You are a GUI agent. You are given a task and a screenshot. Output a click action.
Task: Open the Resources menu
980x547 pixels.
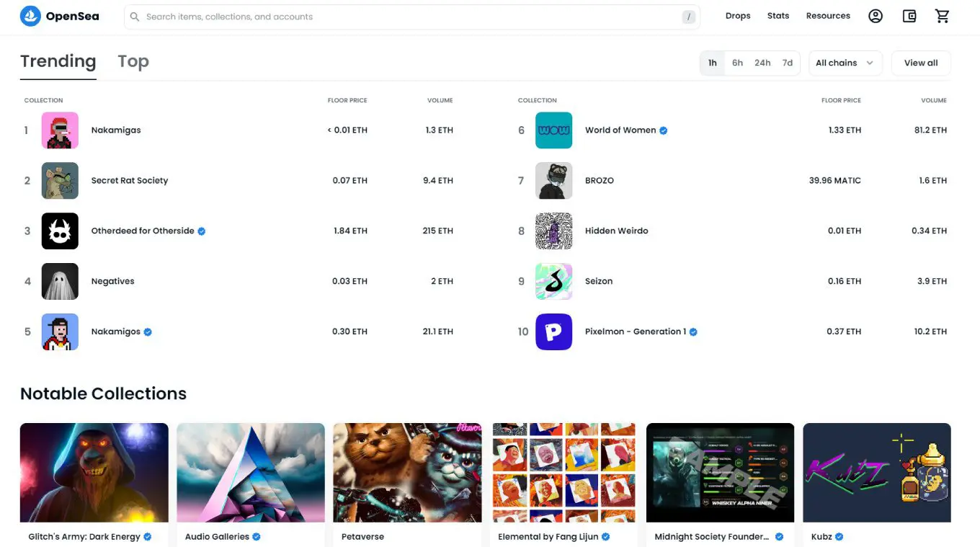tap(828, 16)
